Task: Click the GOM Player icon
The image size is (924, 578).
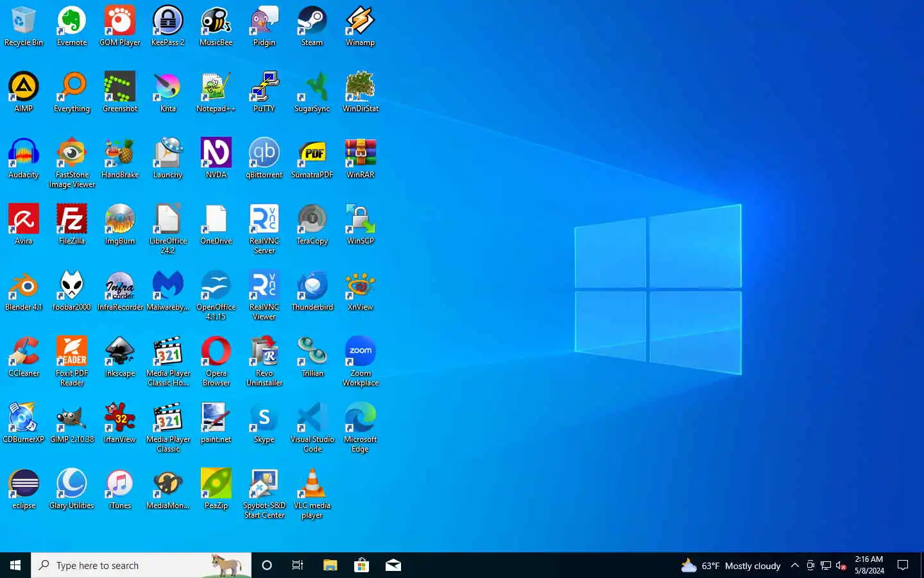Action: point(120,26)
